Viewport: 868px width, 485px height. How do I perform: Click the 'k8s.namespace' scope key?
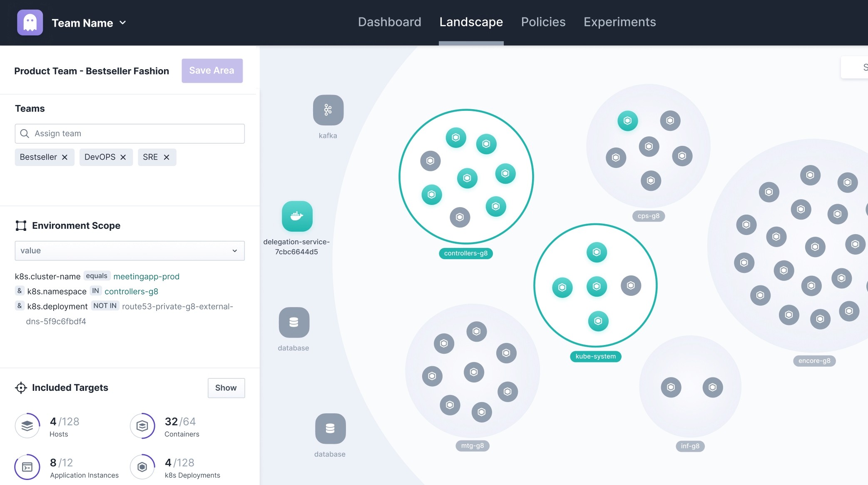pos(57,291)
